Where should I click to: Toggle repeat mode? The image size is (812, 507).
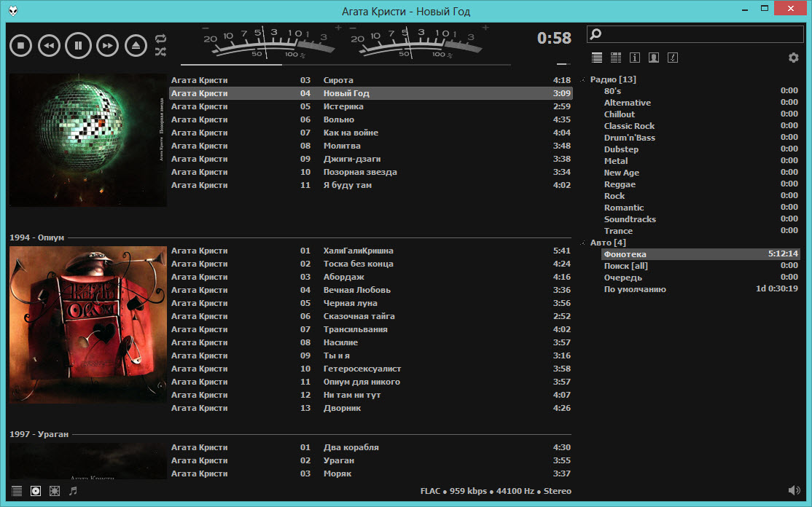(160, 39)
